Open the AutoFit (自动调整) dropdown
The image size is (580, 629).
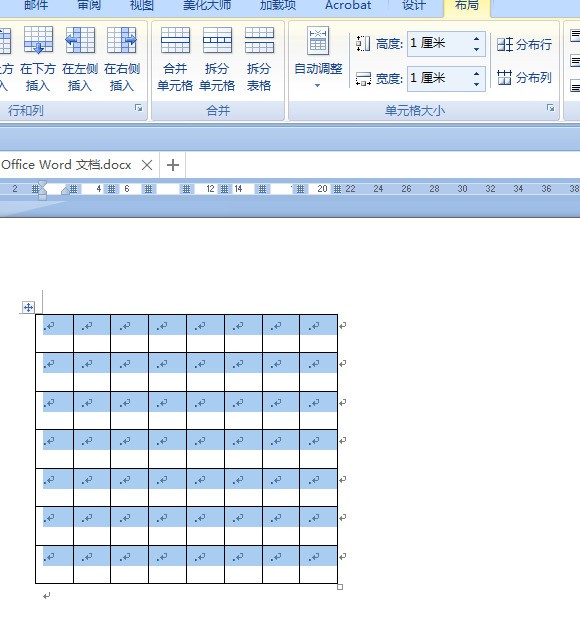[318, 58]
